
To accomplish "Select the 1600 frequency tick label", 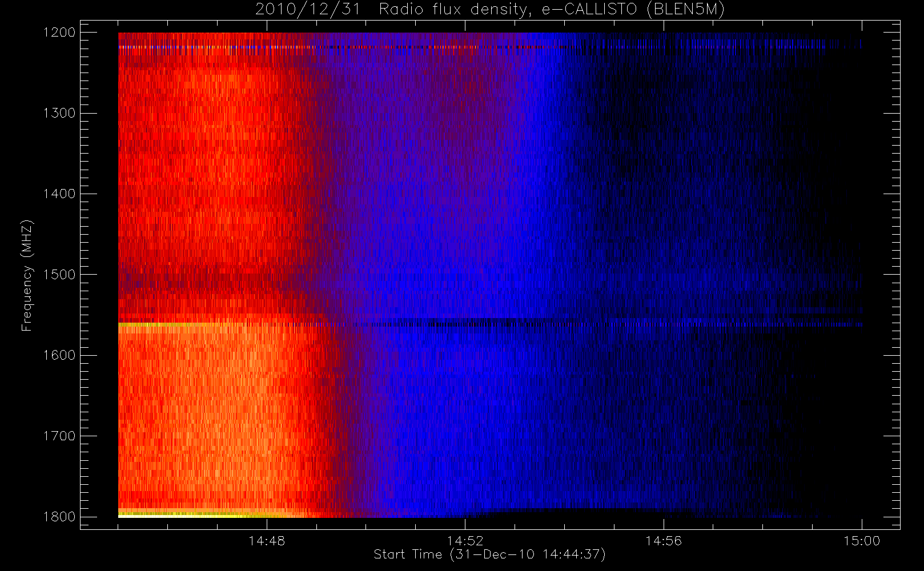I will [x=60, y=355].
